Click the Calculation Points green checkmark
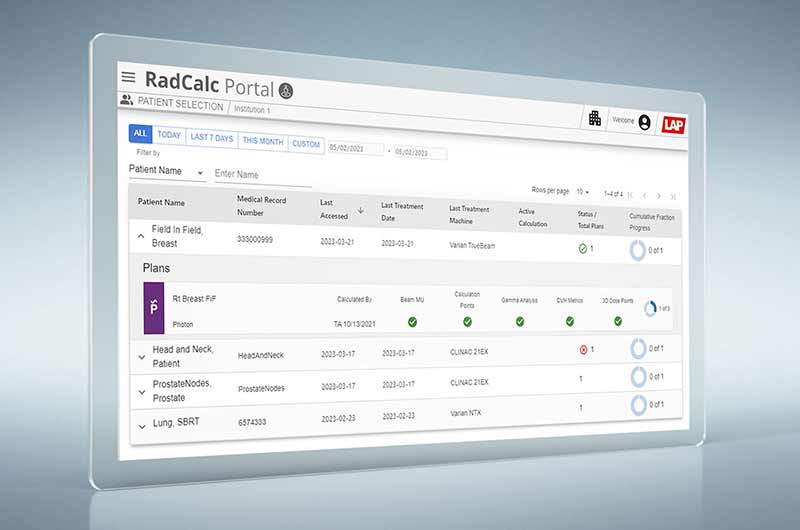Viewport: 800px width, 530px height. coord(467,321)
